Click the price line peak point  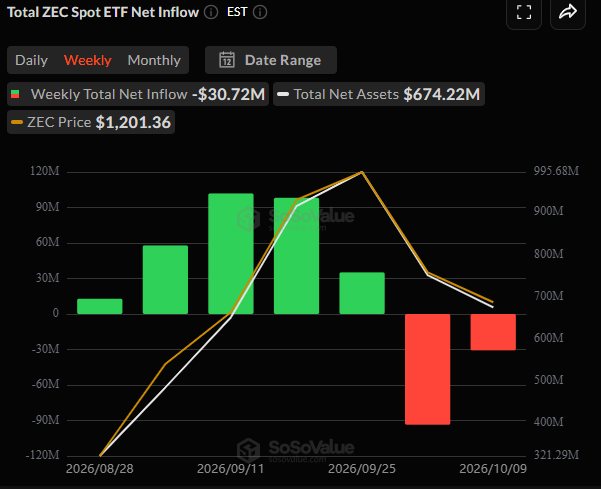(x=362, y=172)
